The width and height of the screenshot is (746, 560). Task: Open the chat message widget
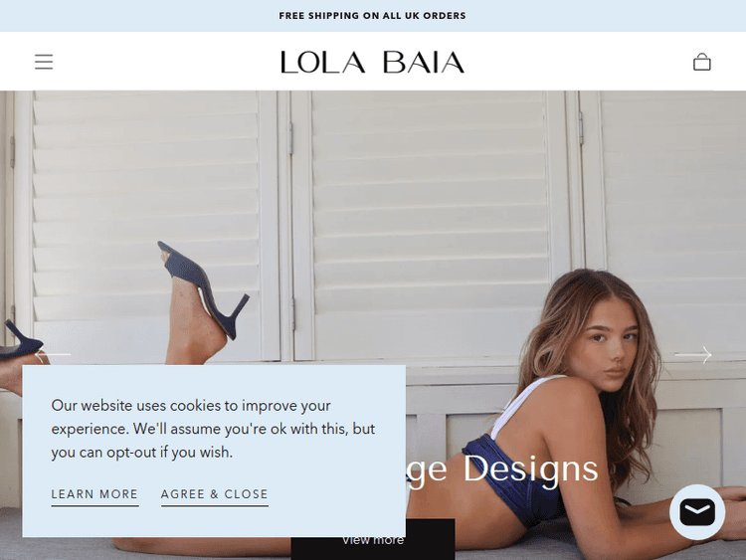[697, 512]
